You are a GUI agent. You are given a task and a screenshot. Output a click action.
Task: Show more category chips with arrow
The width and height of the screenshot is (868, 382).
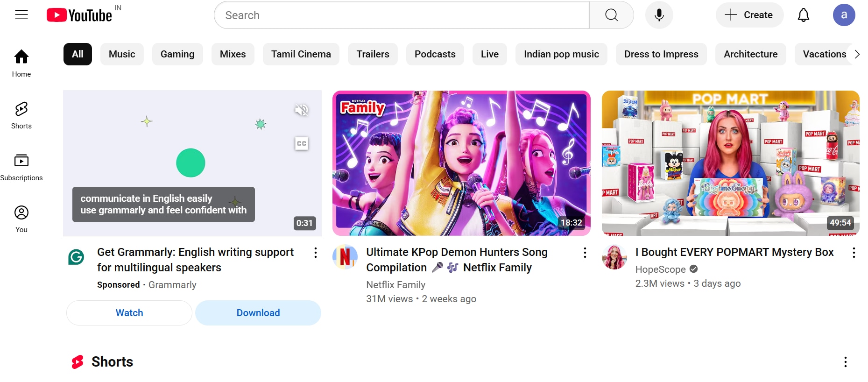tap(857, 54)
